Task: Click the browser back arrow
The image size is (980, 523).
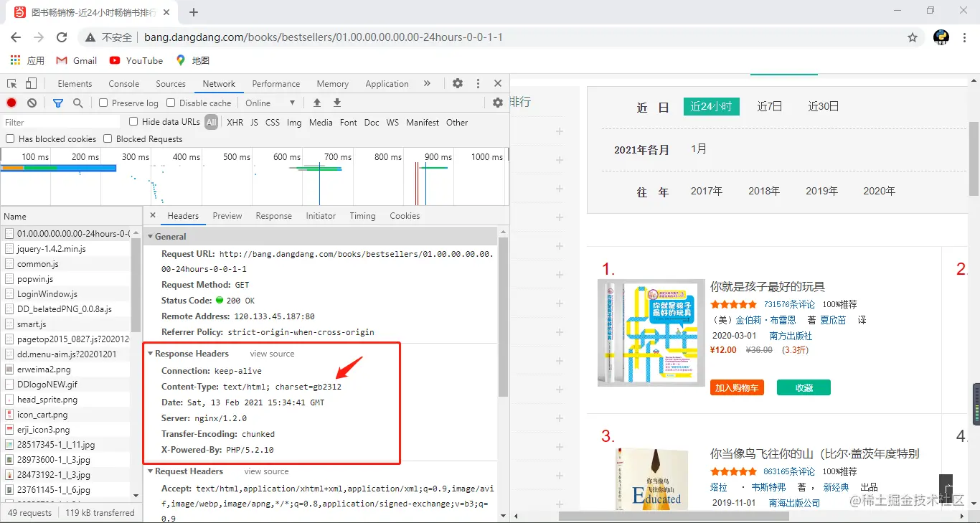Action: click(x=16, y=37)
